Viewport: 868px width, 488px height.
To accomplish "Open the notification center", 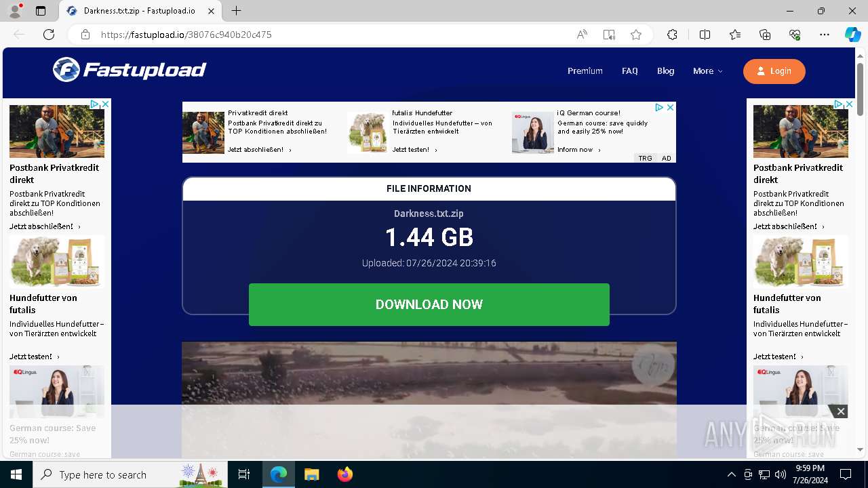I will click(x=846, y=474).
